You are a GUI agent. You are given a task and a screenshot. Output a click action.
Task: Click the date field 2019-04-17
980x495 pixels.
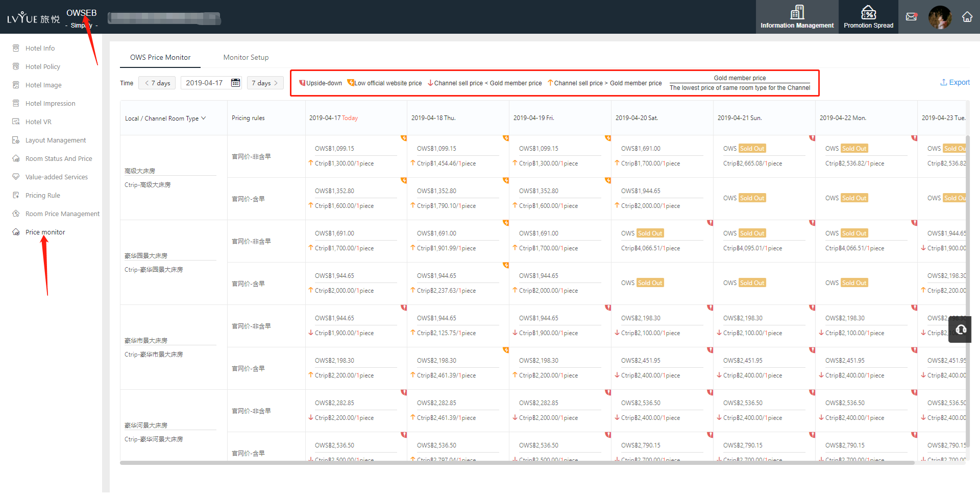click(x=211, y=83)
